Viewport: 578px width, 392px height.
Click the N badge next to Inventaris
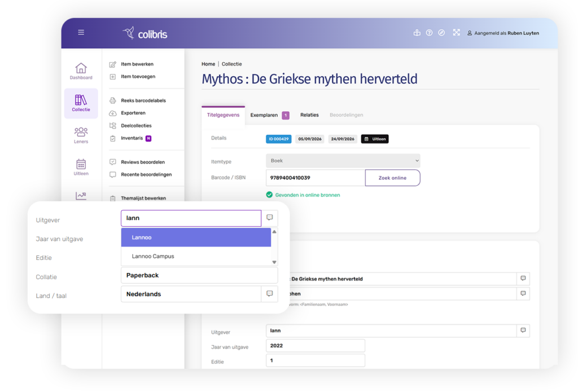pyautogui.click(x=148, y=139)
